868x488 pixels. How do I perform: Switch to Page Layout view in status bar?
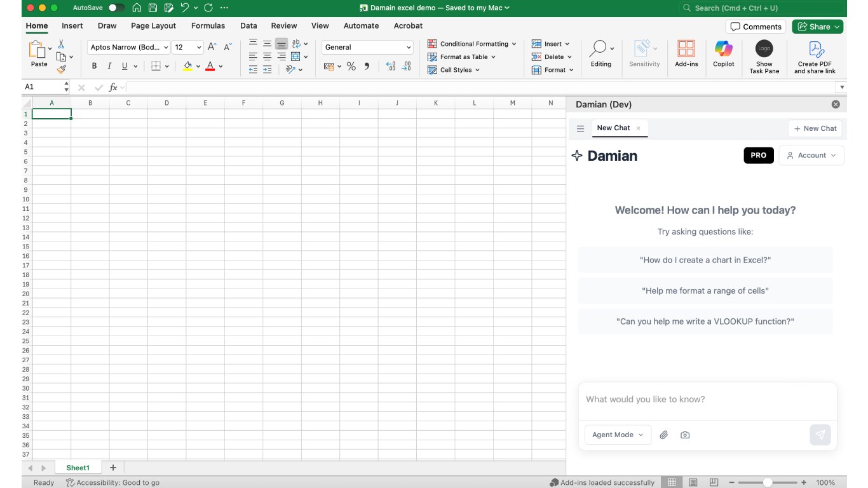[693, 482]
